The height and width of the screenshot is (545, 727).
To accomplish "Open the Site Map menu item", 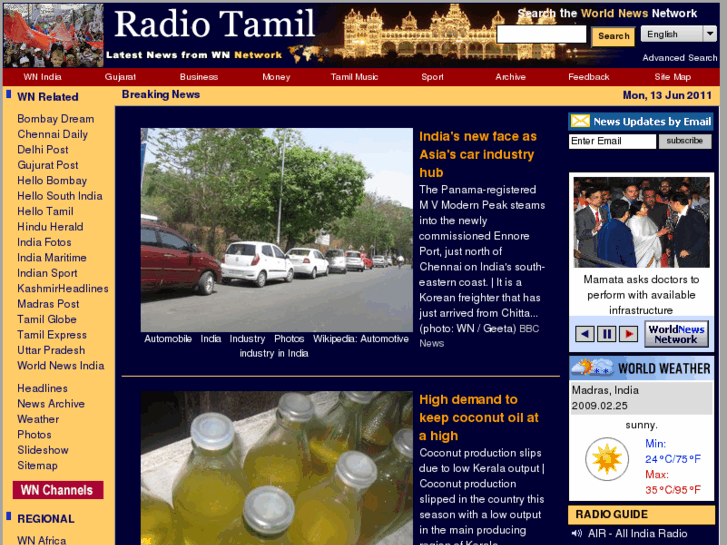I will click(x=672, y=77).
